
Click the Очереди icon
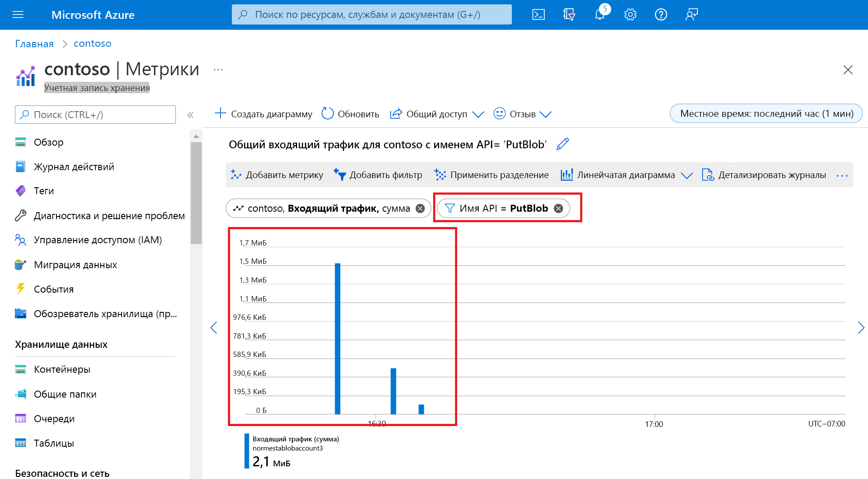(21, 419)
